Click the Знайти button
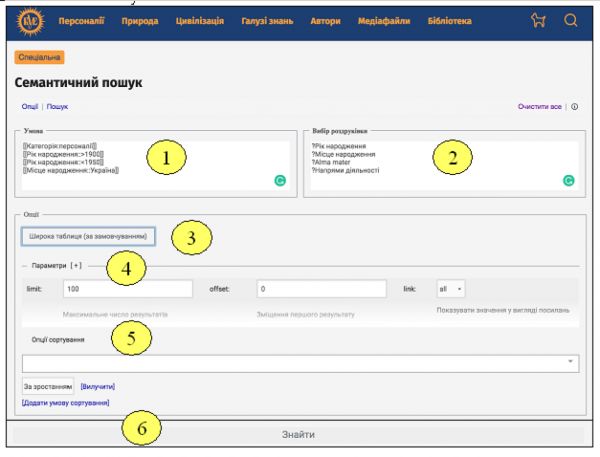Screen dimensions: 600x457 pos(298,435)
